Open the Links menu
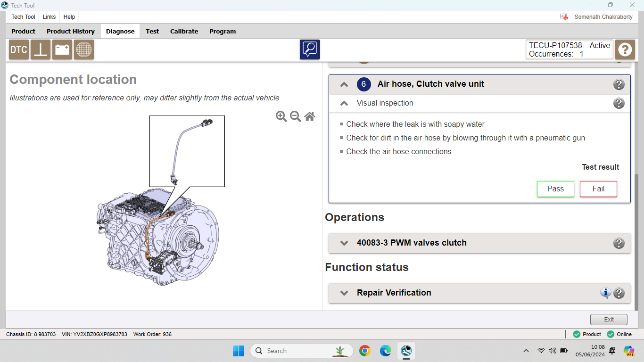 pyautogui.click(x=49, y=17)
